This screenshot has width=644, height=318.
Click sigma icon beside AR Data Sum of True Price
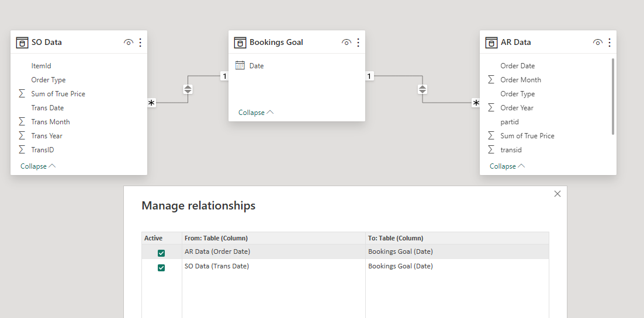point(491,135)
